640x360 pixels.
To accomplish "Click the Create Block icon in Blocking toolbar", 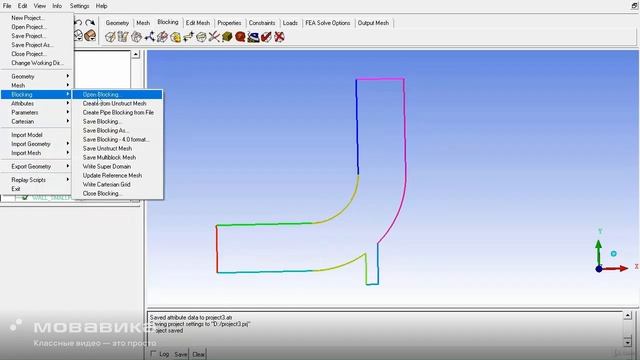I will [110, 37].
